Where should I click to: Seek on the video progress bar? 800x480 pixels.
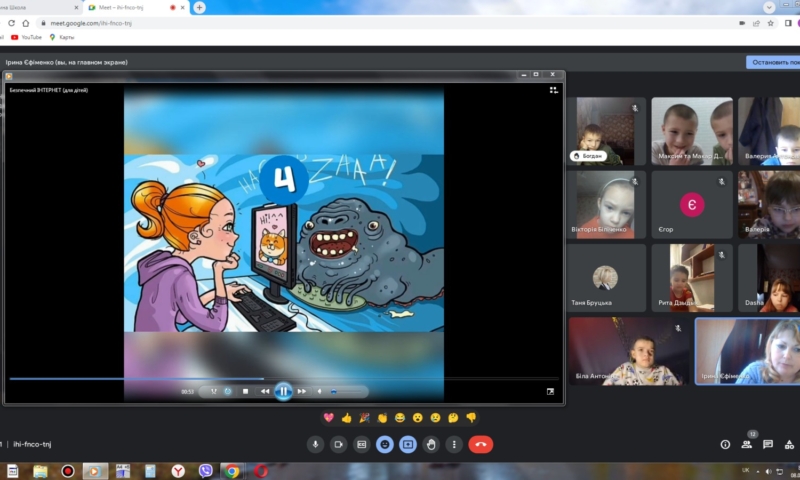point(284,378)
